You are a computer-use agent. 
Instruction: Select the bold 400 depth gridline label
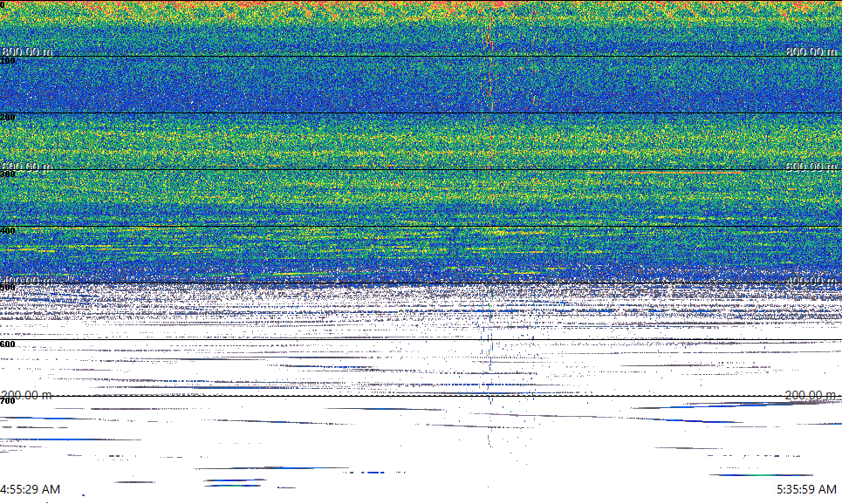pyautogui.click(x=8, y=231)
